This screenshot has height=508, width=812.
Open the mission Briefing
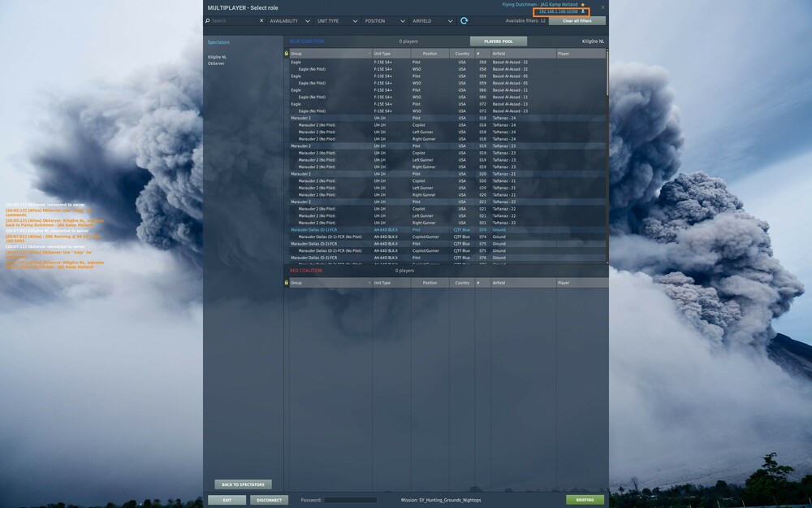pyautogui.click(x=585, y=500)
